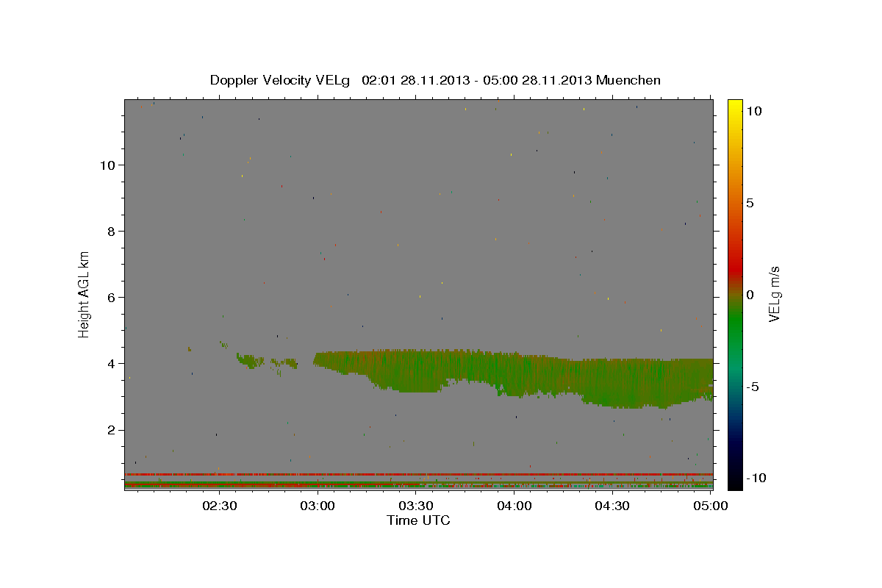Click the red ground-clutter band near the bottom

point(418,474)
